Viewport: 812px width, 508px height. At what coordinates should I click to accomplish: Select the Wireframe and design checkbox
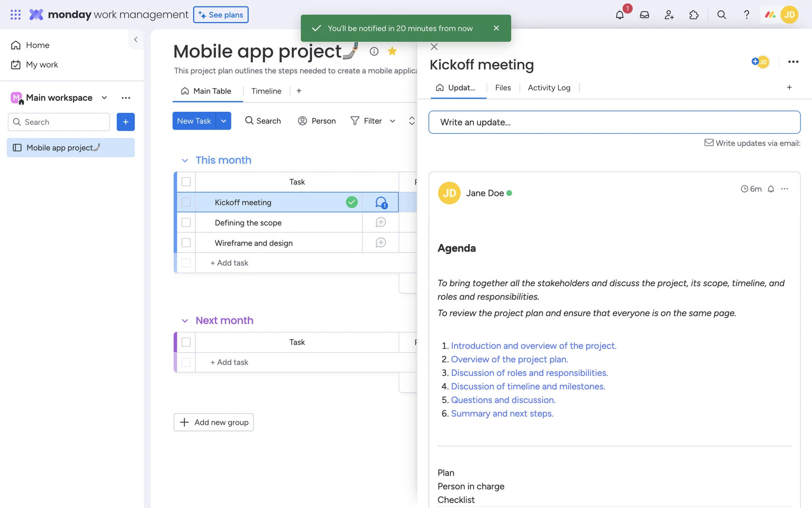click(x=186, y=243)
